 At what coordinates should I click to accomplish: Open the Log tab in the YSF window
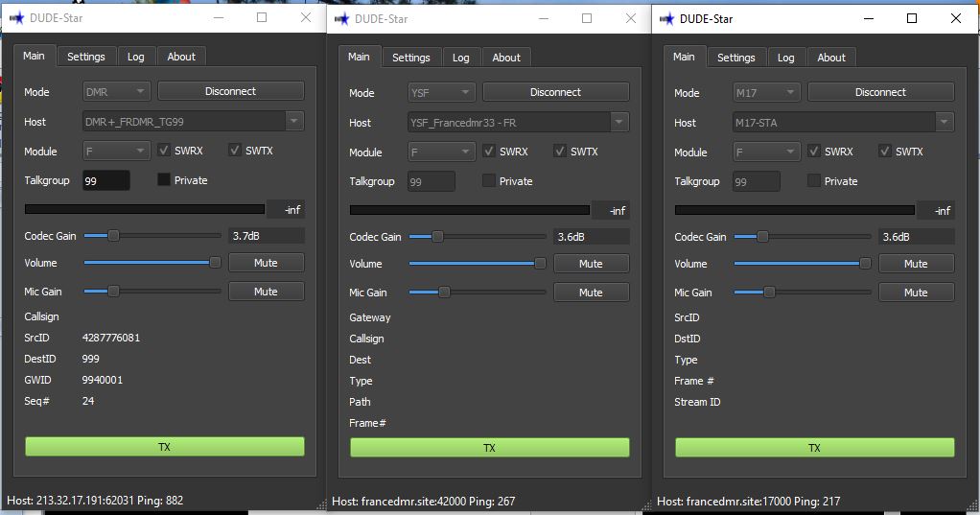tap(460, 58)
